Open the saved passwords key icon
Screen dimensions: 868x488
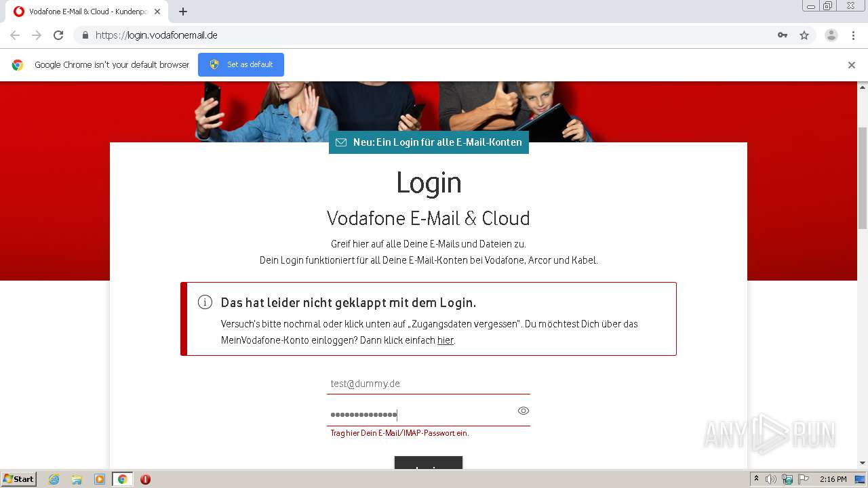pos(783,35)
